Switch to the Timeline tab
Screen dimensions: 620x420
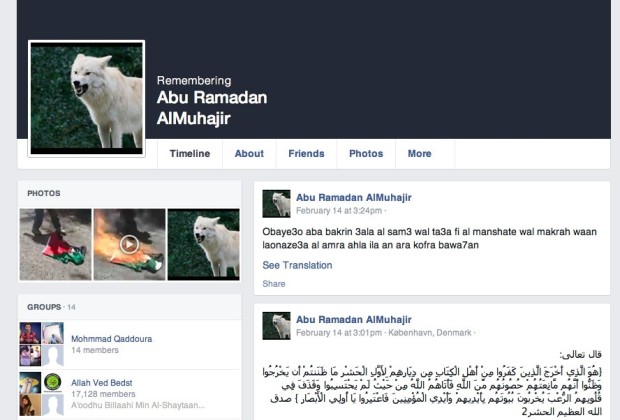(190, 154)
